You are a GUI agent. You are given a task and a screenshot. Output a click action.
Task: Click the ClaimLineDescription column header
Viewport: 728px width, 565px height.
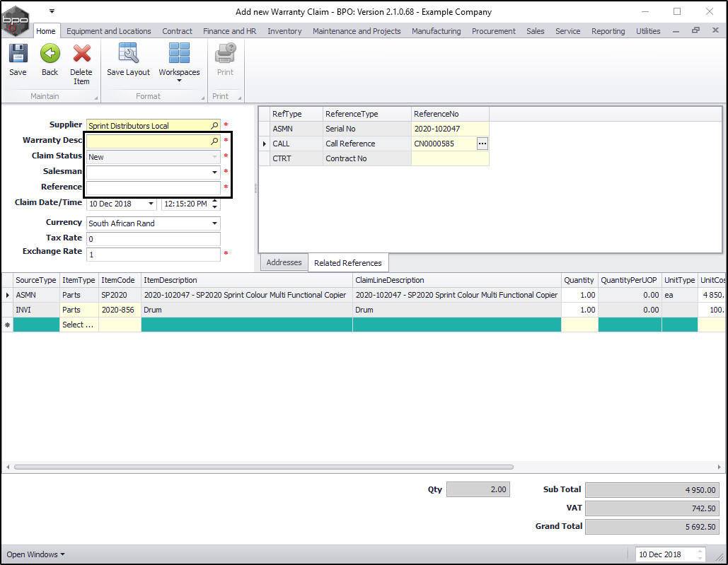point(457,280)
